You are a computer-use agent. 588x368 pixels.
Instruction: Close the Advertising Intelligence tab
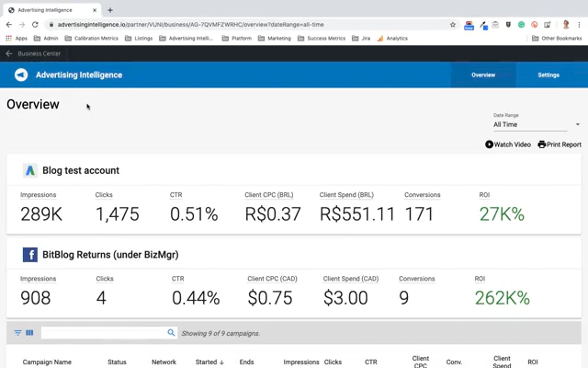(x=95, y=10)
